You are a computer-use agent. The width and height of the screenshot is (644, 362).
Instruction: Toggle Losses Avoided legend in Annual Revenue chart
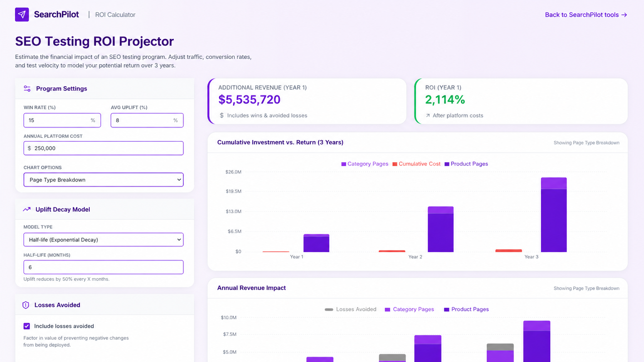[x=351, y=309]
